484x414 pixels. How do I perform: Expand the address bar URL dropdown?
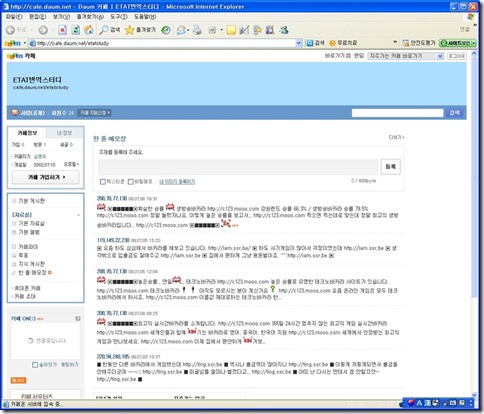click(x=298, y=43)
